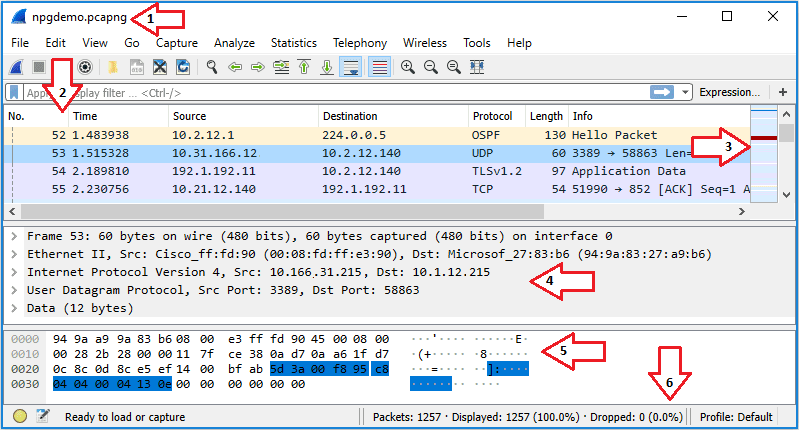Open the Wireless menu
This screenshot has width=799, height=430.
click(x=424, y=43)
